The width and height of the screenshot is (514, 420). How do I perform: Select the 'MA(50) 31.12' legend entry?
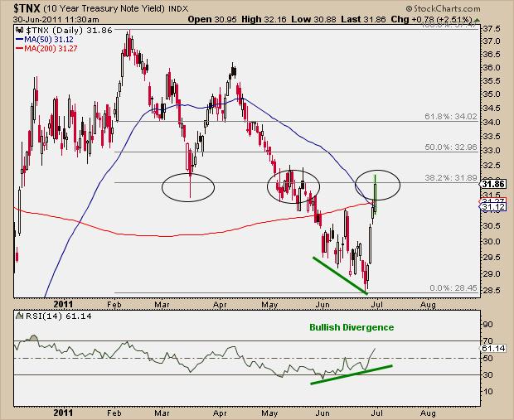tap(49, 40)
